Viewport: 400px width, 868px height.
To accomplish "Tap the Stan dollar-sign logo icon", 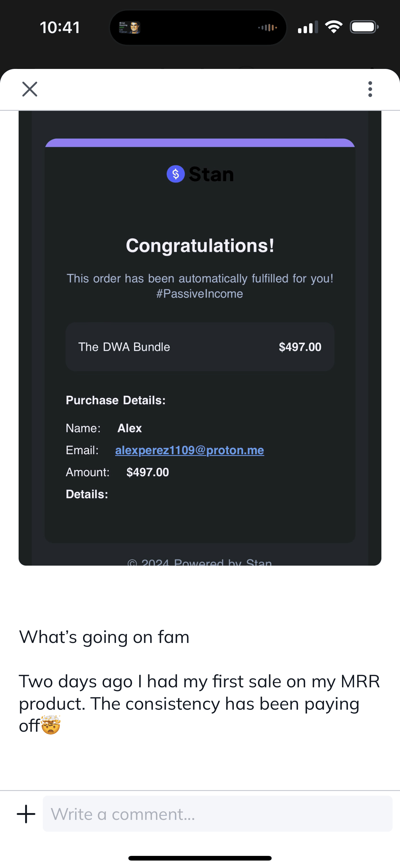I will pos(176,174).
